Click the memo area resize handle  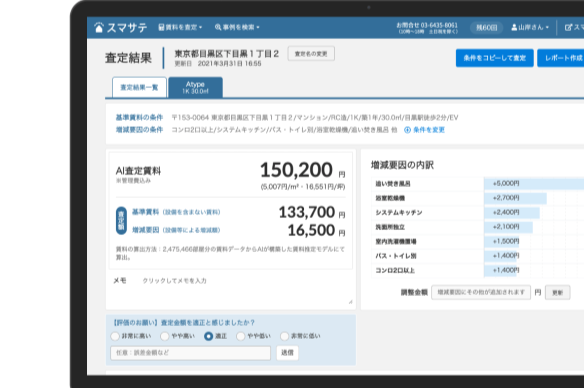coord(350,302)
